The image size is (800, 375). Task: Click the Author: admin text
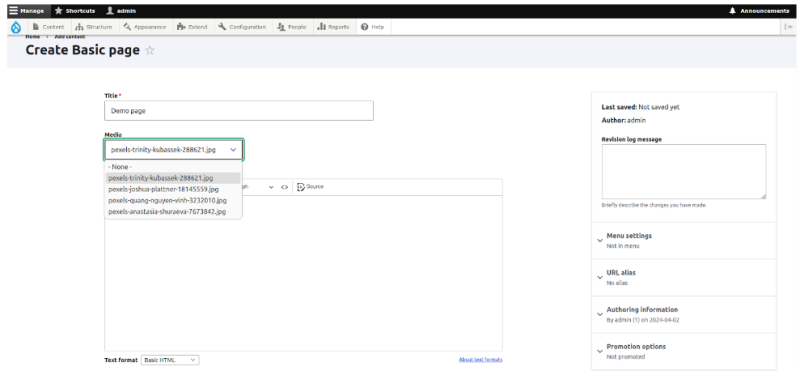[x=623, y=120]
